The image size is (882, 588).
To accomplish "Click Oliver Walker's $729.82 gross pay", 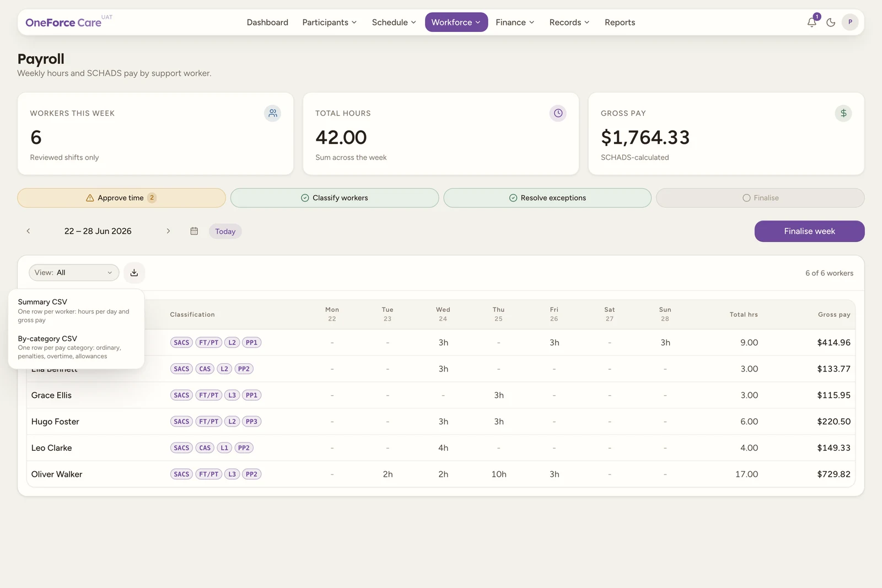I will 833,474.
